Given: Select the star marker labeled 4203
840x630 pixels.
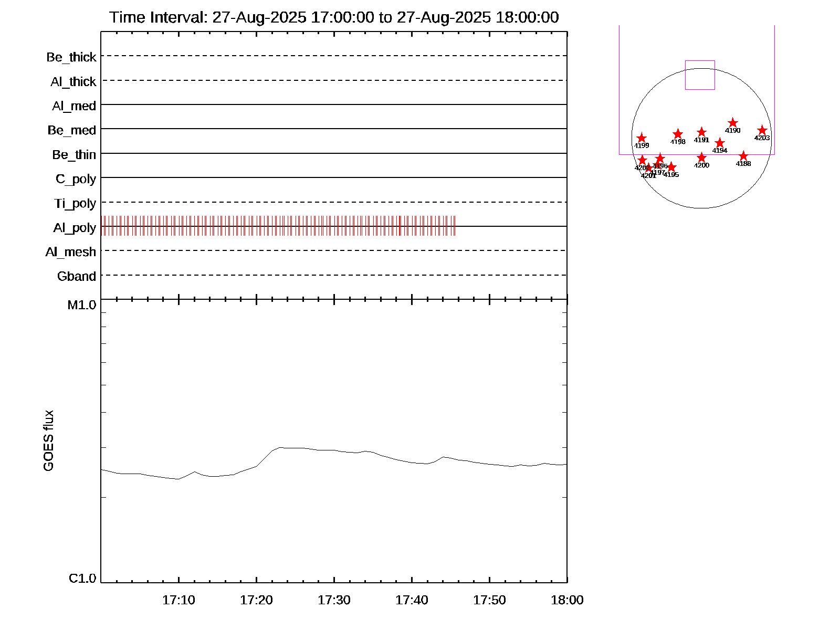Looking at the screenshot, I should [x=762, y=131].
